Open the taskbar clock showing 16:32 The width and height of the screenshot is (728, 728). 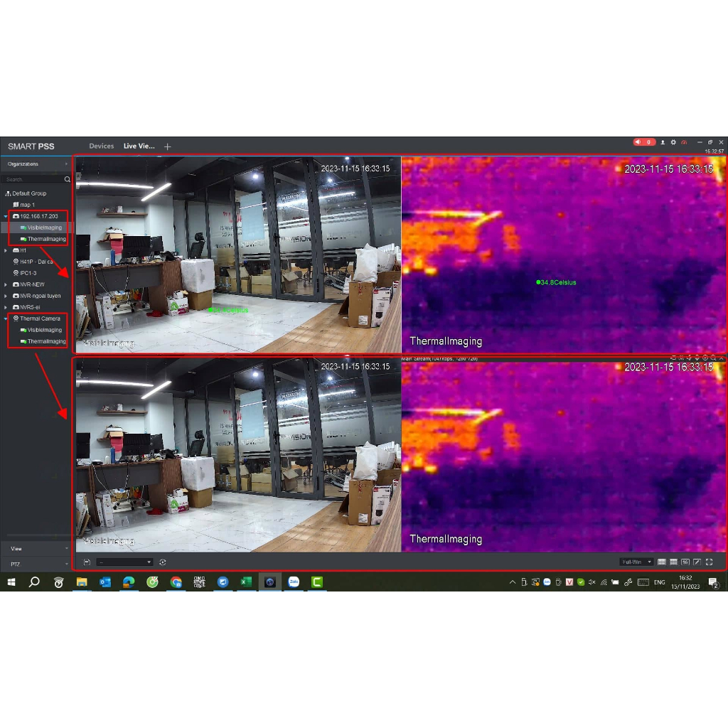(685, 582)
